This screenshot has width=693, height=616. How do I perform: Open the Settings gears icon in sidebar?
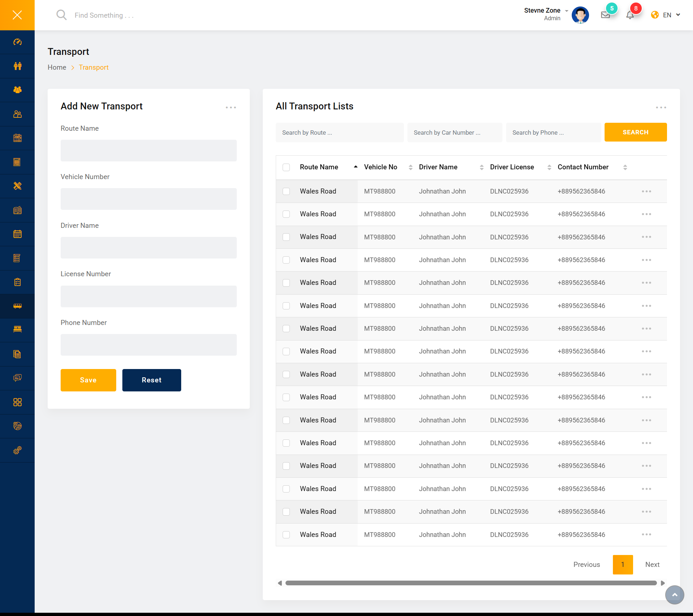coord(17,450)
